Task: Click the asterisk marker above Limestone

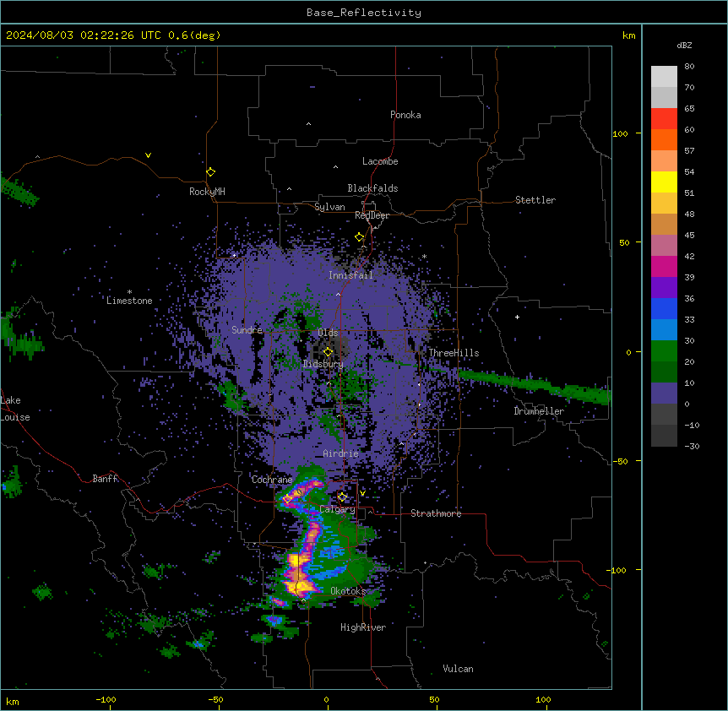Action: [x=129, y=292]
